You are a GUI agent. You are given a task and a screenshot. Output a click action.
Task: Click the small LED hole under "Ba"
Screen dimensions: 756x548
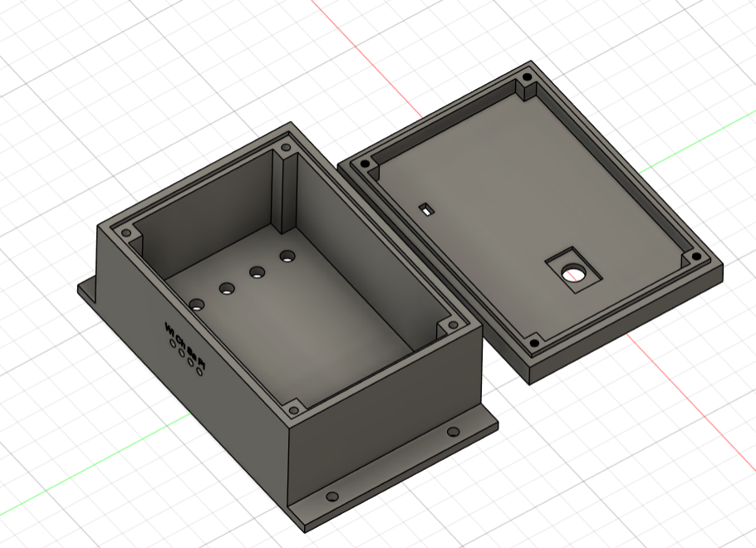click(x=191, y=362)
